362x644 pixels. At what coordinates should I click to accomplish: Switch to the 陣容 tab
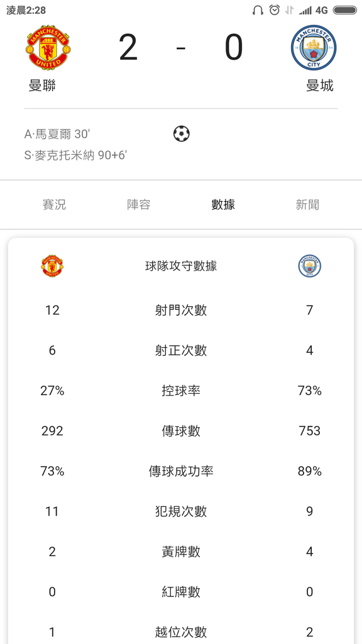(139, 204)
